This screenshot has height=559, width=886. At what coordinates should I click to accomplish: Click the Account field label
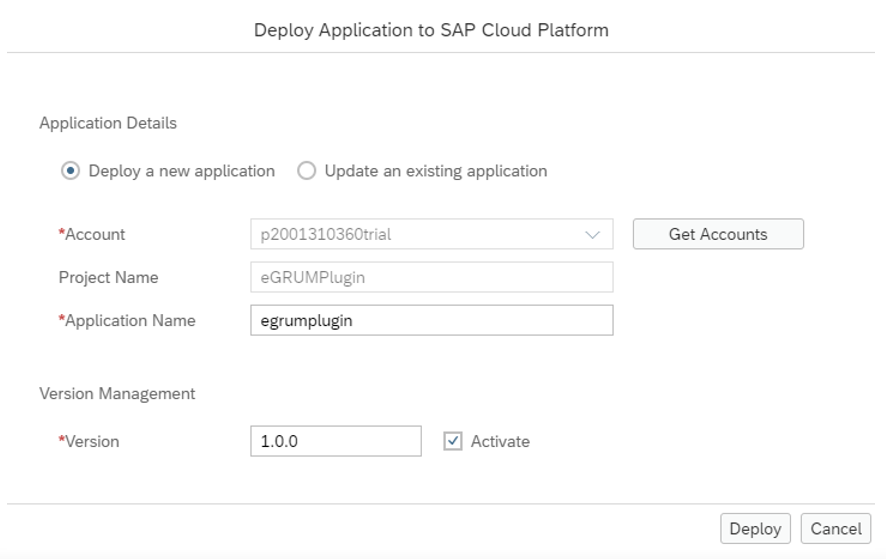[x=92, y=235]
